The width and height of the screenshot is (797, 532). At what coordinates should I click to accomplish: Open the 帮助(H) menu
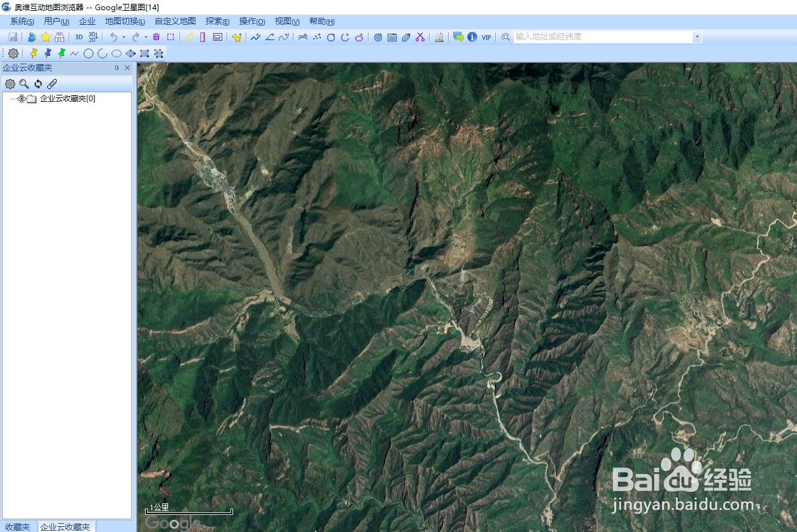tap(322, 22)
